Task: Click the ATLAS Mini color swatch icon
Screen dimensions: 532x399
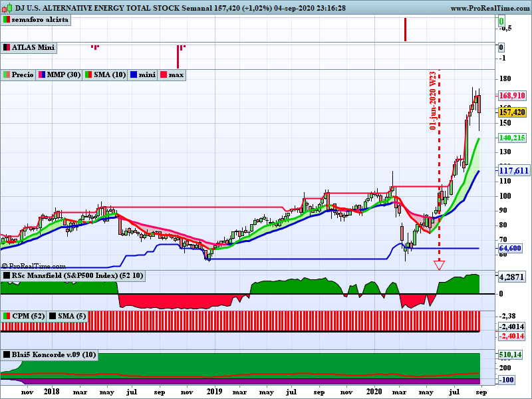Action: tap(7, 47)
